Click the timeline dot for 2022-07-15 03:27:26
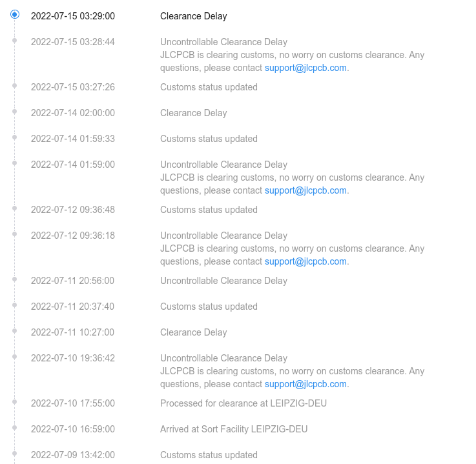The image size is (476, 464). coord(15,85)
